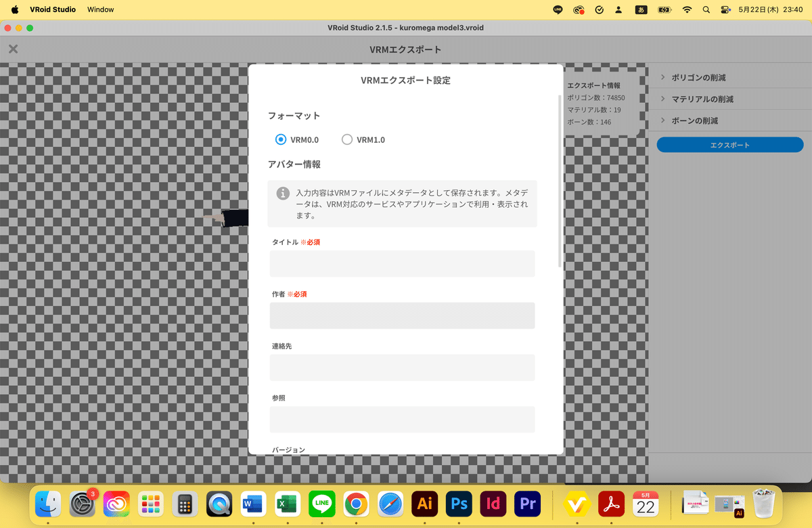812x528 pixels.
Task: Open Adobe Photoshop from the Dock
Action: click(x=459, y=504)
